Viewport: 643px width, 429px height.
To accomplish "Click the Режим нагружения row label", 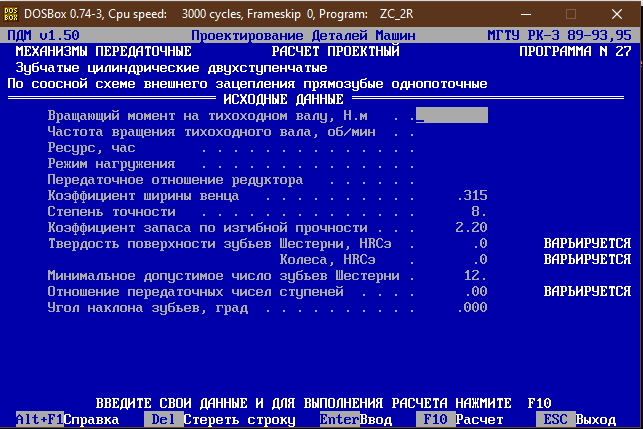I will 111,164.
